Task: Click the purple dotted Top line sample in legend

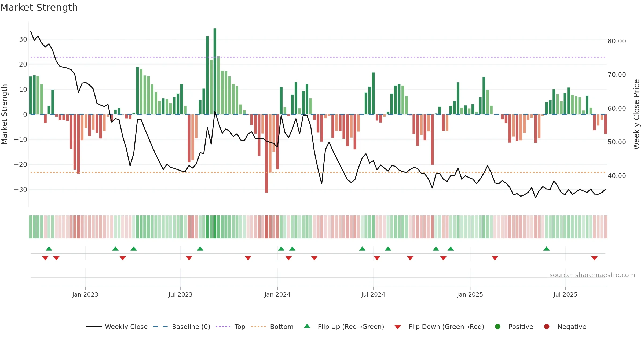Action: 223,327
